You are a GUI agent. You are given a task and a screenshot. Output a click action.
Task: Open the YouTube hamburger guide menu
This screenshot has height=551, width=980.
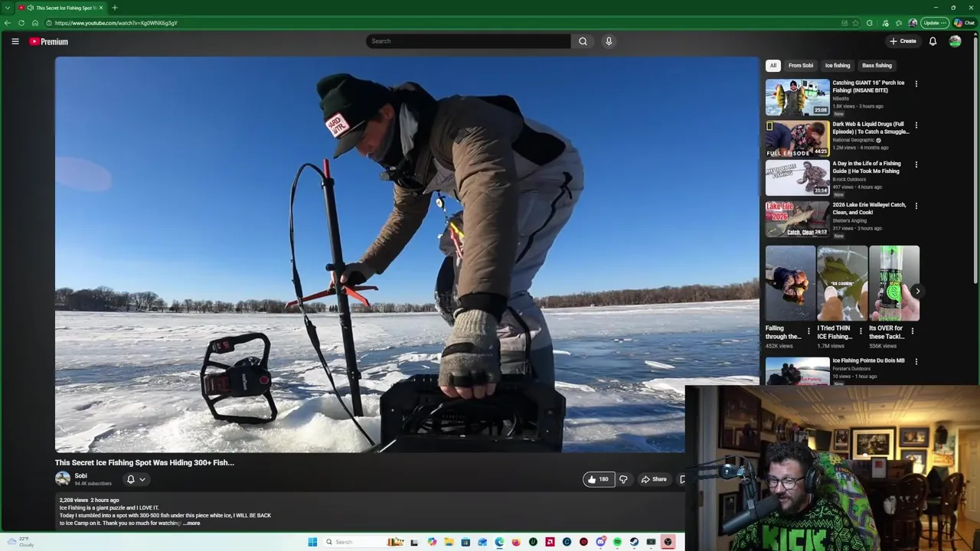(15, 41)
